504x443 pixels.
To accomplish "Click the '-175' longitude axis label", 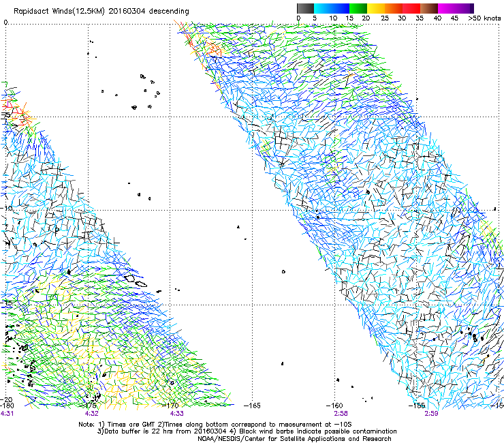I will click(89, 406).
